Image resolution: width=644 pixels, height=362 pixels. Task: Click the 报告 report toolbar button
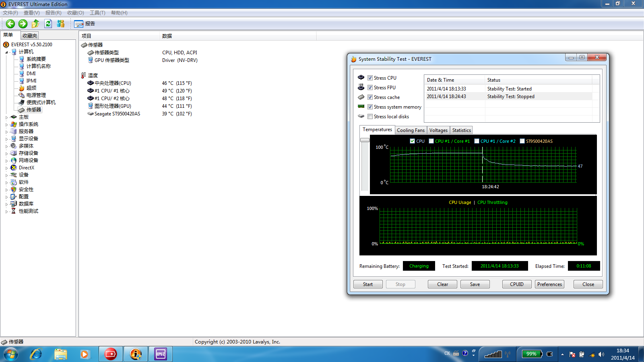coord(85,24)
